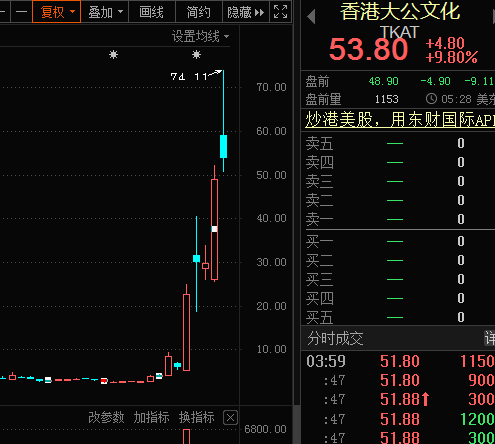The image size is (495, 444).
Task: Click the 1200 volume trade entry
Action: point(477,419)
